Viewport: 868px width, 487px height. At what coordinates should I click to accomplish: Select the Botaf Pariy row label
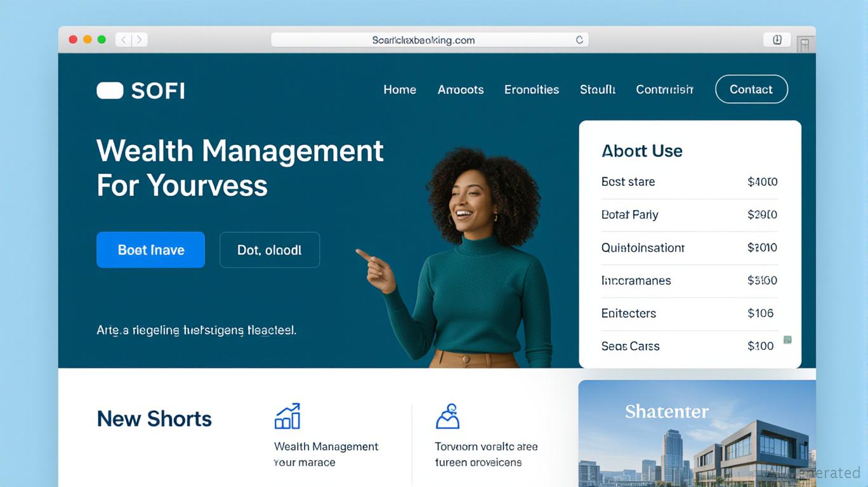click(629, 215)
